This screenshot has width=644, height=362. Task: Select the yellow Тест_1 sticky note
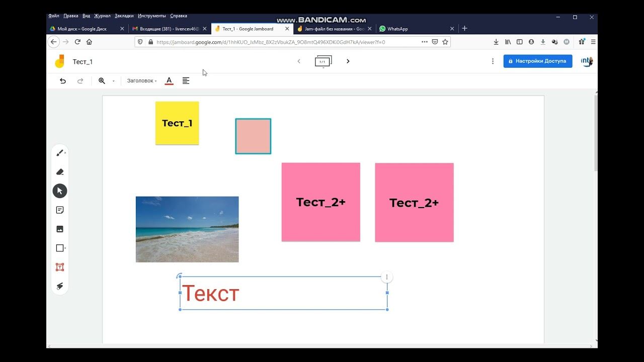pyautogui.click(x=177, y=123)
